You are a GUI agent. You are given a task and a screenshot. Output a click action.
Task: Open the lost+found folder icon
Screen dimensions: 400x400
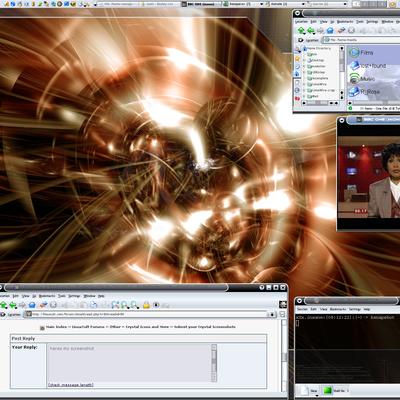(x=354, y=66)
